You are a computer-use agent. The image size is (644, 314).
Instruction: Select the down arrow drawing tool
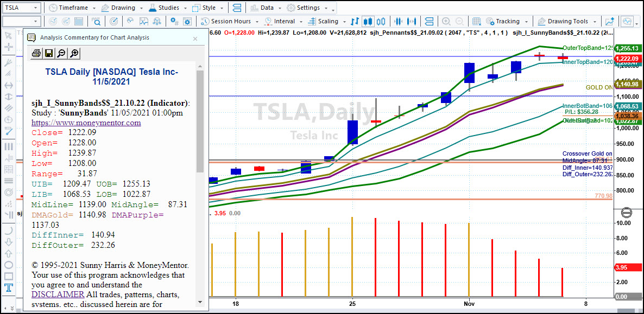pyautogui.click(x=9, y=242)
